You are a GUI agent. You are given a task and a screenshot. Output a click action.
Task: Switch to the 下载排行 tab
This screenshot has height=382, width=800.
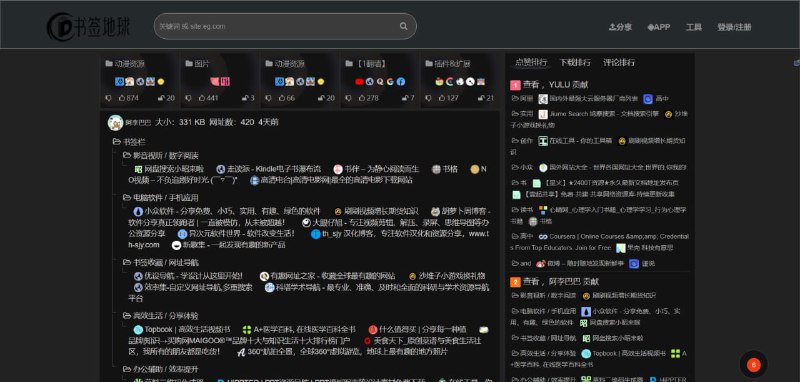click(575, 62)
